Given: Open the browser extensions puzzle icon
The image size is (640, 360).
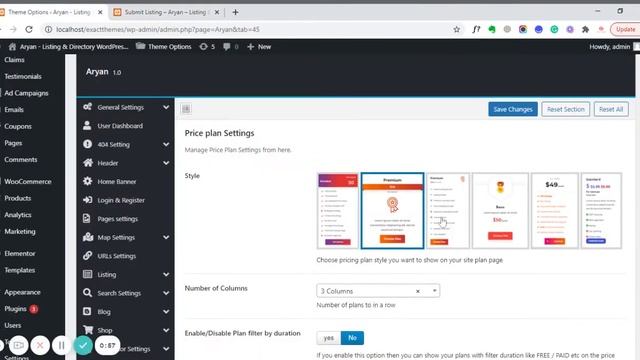Looking at the screenshot, I should click(x=586, y=29).
